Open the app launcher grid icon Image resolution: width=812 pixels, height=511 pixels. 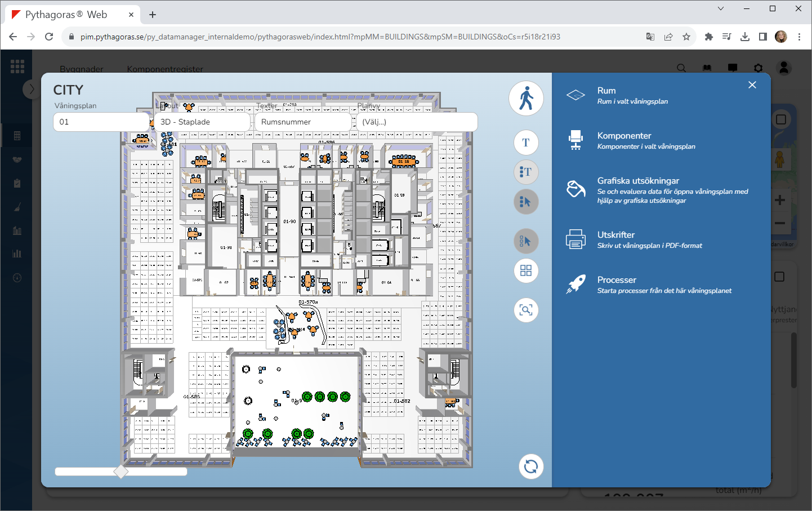(x=17, y=66)
